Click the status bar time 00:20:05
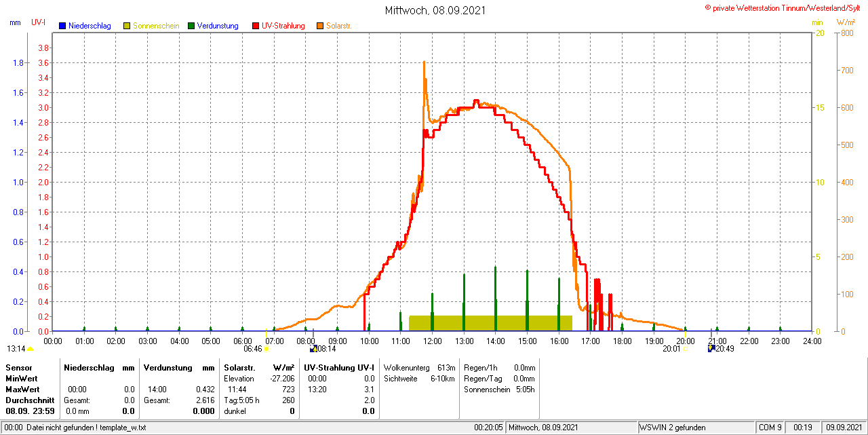Image resolution: width=868 pixels, height=435 pixels. click(x=488, y=428)
